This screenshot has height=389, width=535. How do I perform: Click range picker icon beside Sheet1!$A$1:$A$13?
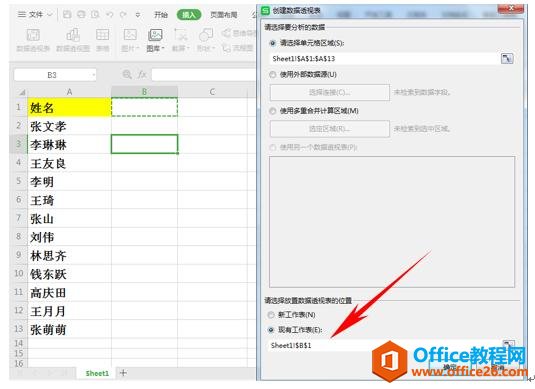[507, 59]
